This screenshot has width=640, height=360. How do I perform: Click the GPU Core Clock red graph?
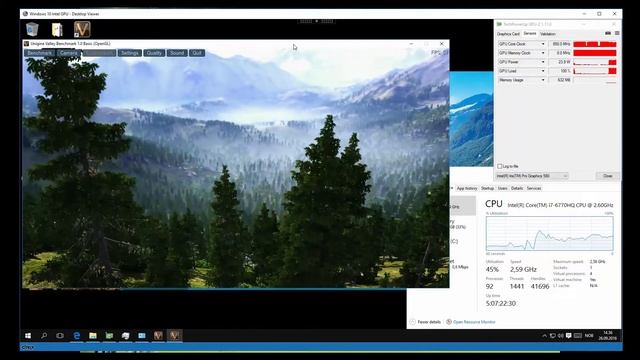click(595, 44)
